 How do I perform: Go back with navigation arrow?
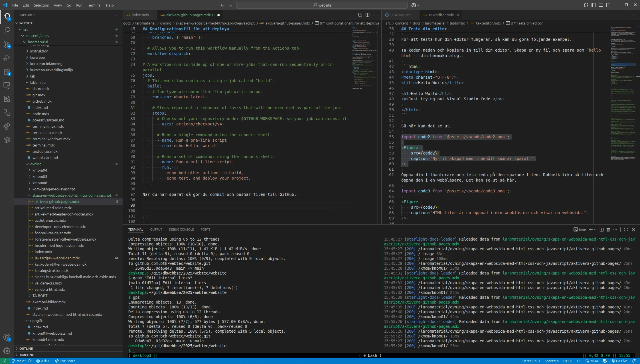222,5
